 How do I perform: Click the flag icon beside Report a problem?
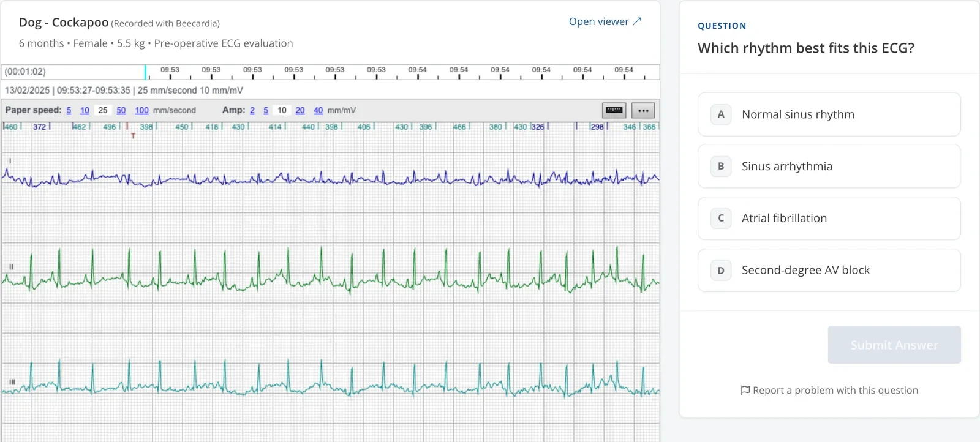click(745, 391)
